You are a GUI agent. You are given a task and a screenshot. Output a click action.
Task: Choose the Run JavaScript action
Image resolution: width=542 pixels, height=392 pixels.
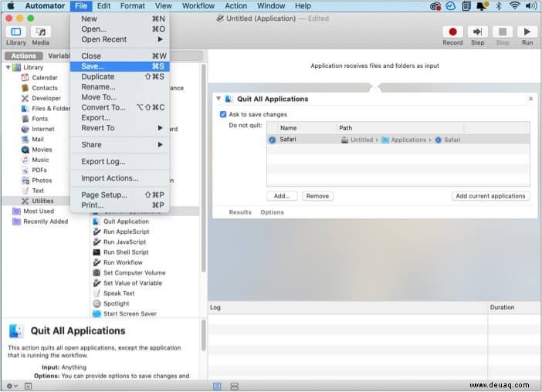[124, 242]
